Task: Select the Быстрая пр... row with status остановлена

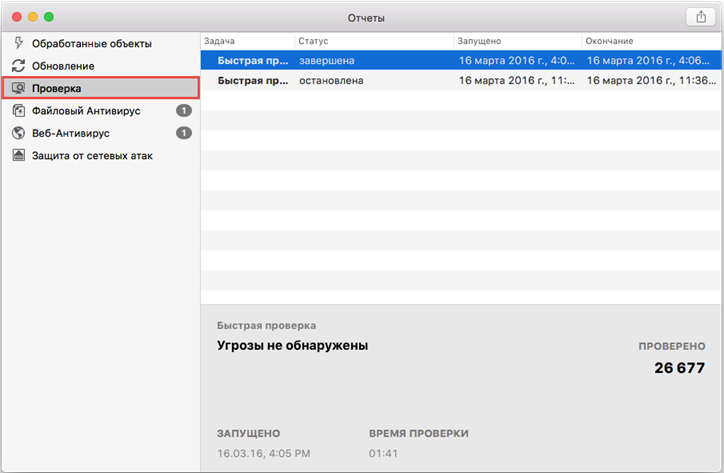Action: pyautogui.click(x=461, y=80)
